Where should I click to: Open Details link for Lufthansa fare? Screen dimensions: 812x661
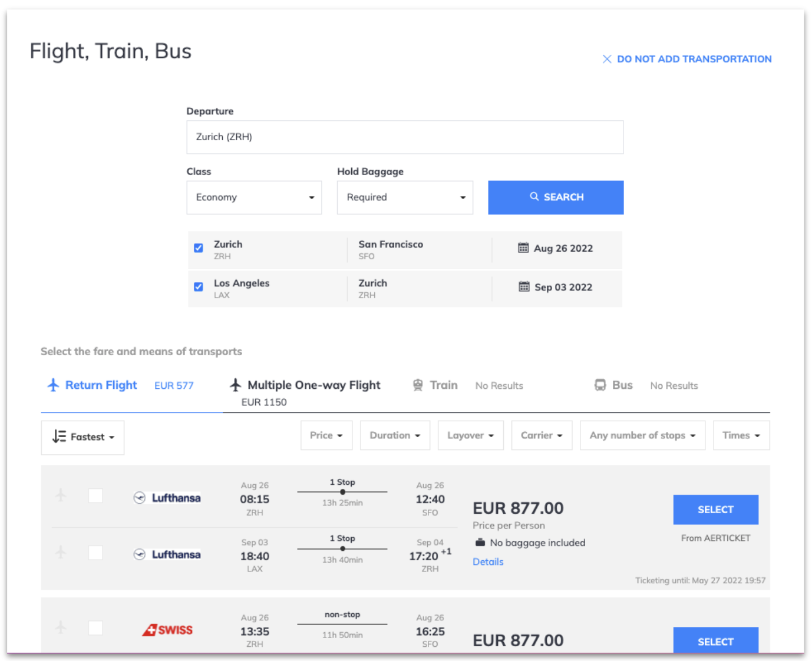point(488,561)
